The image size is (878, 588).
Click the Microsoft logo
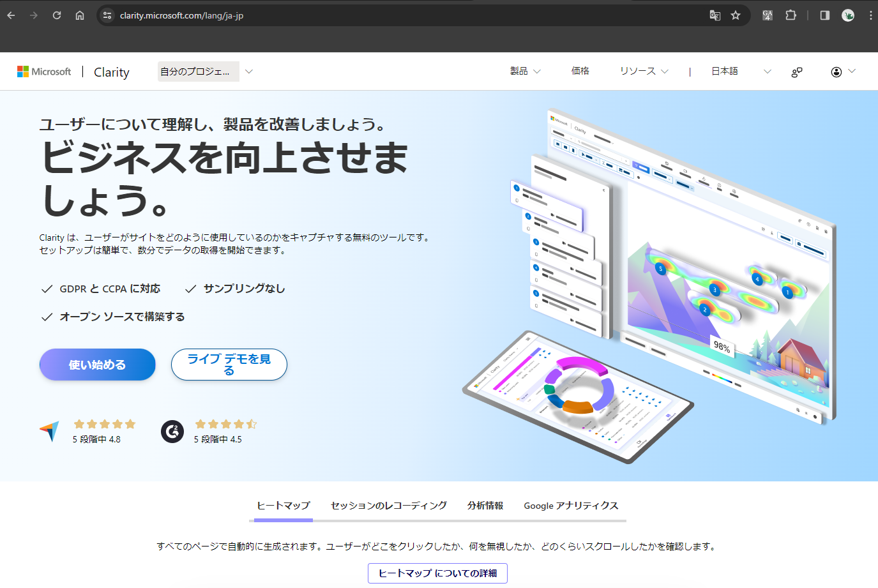pyautogui.click(x=44, y=72)
